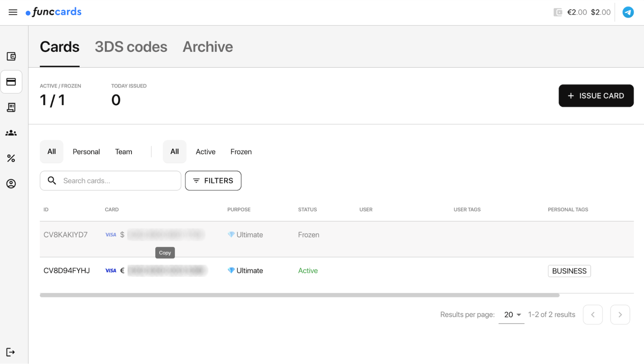Viewport: 644px width, 364px height.
Task: Open the hamburger menu
Action: click(x=13, y=12)
